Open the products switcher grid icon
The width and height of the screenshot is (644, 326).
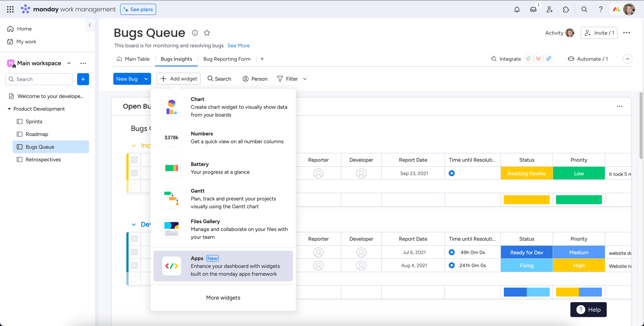(x=10, y=9)
